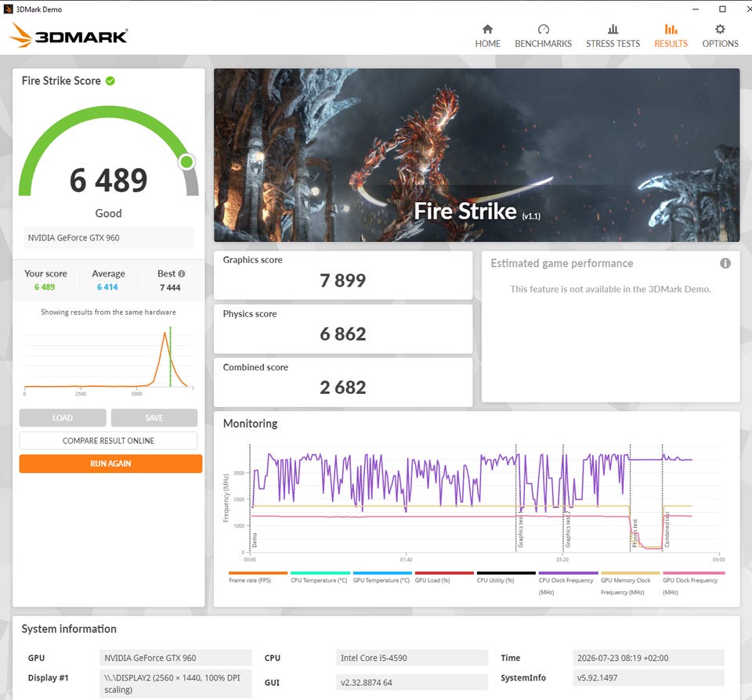The height and width of the screenshot is (700, 752).
Task: Open the Home icon in navigation
Action: point(487,29)
